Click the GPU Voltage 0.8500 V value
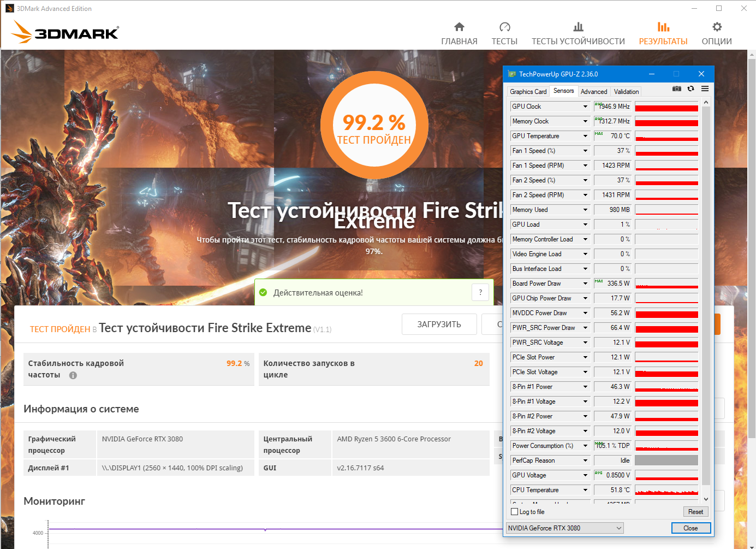This screenshot has height=549, width=756. tap(612, 475)
